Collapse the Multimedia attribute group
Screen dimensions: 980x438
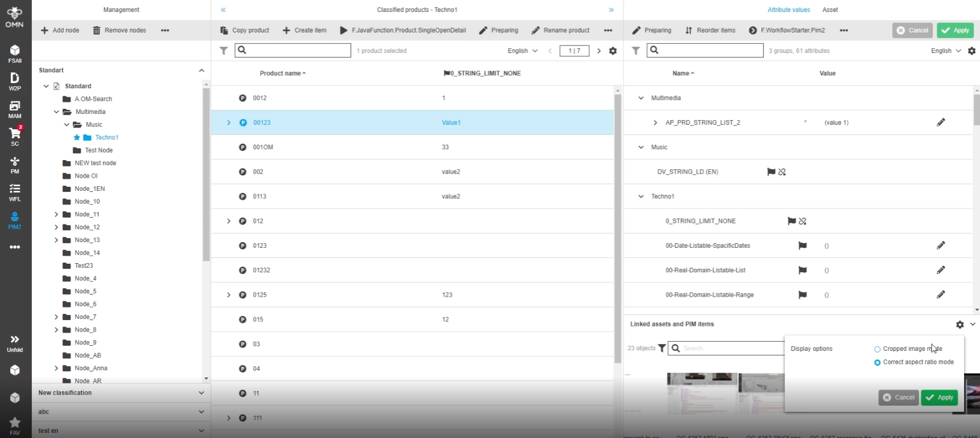point(641,98)
